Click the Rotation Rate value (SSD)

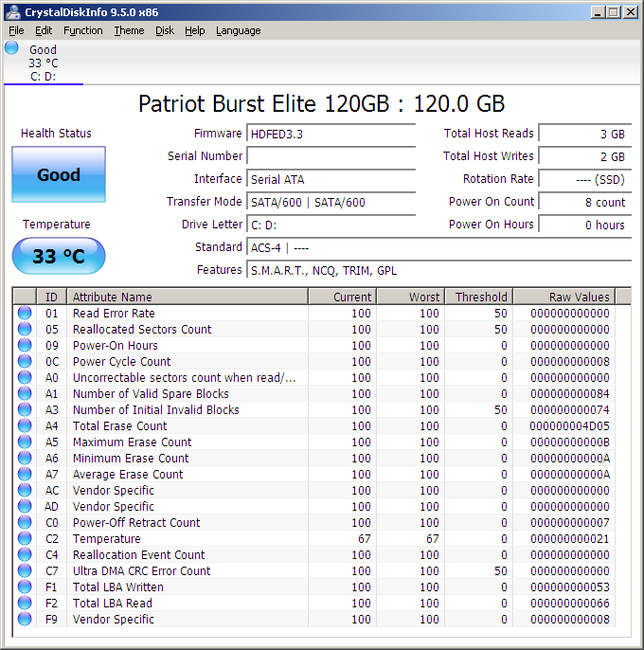(584, 179)
